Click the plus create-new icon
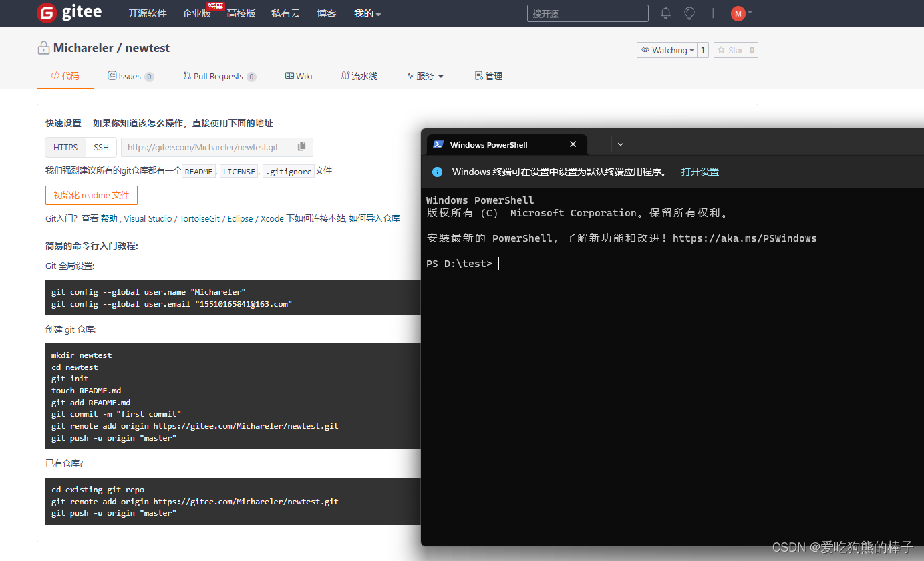 (713, 13)
